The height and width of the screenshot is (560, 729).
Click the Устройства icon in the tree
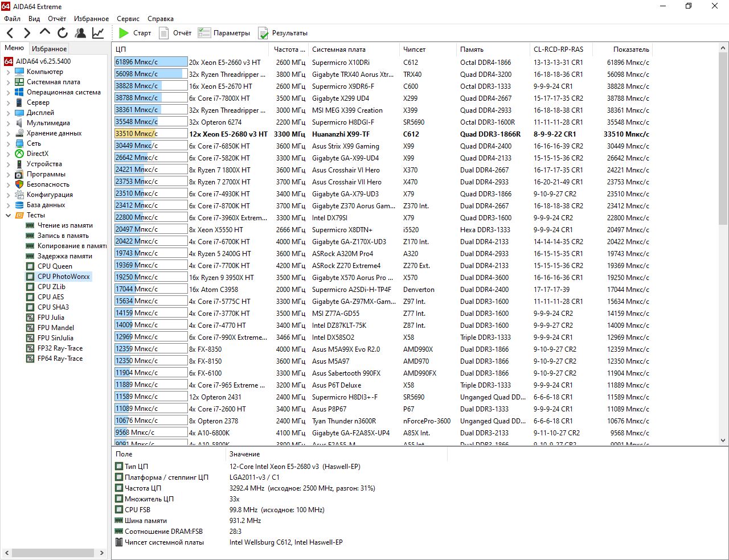tap(19, 164)
